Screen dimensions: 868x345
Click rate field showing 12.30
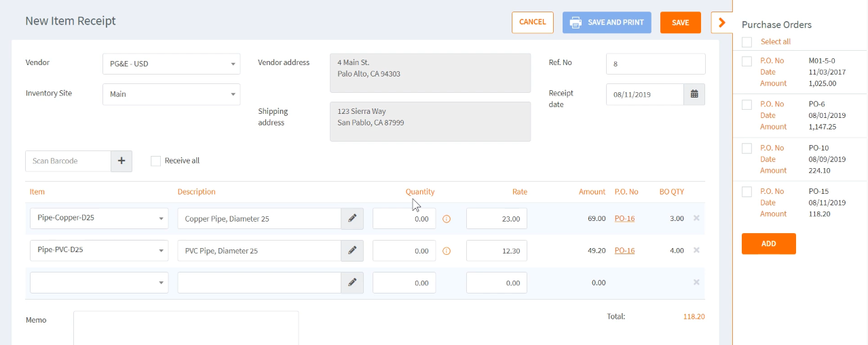click(x=497, y=251)
